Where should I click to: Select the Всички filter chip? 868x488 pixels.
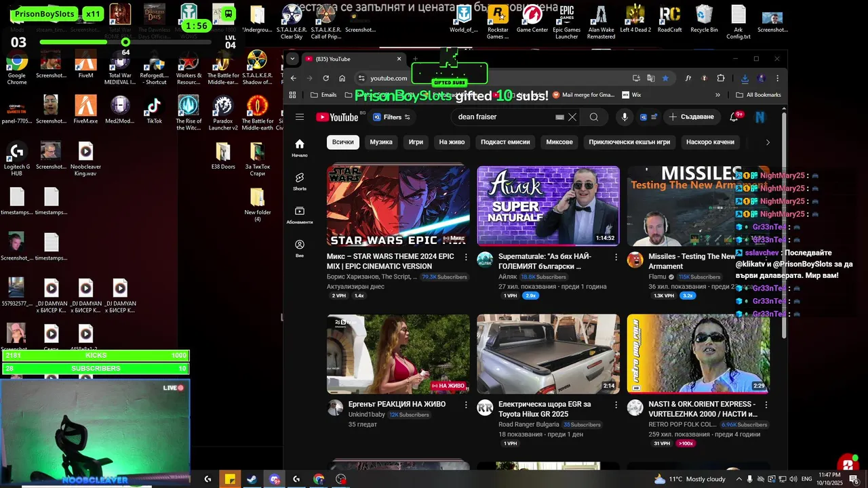pos(343,142)
